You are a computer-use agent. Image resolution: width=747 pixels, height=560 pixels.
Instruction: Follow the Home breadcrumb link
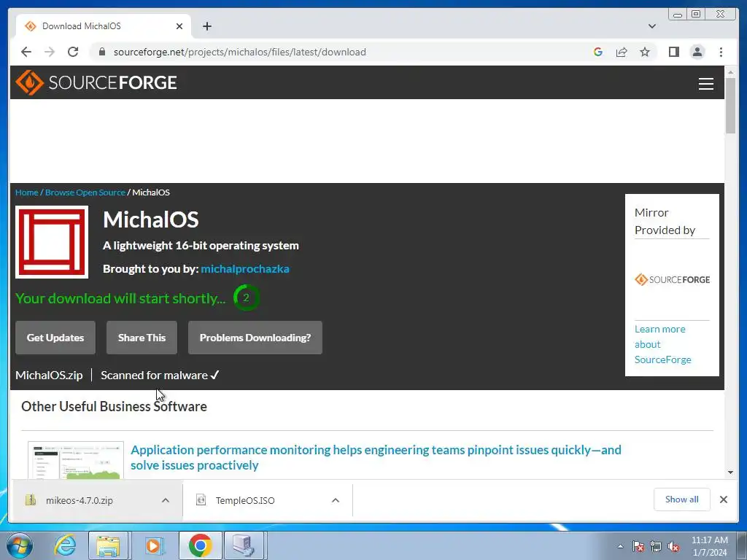pos(27,192)
